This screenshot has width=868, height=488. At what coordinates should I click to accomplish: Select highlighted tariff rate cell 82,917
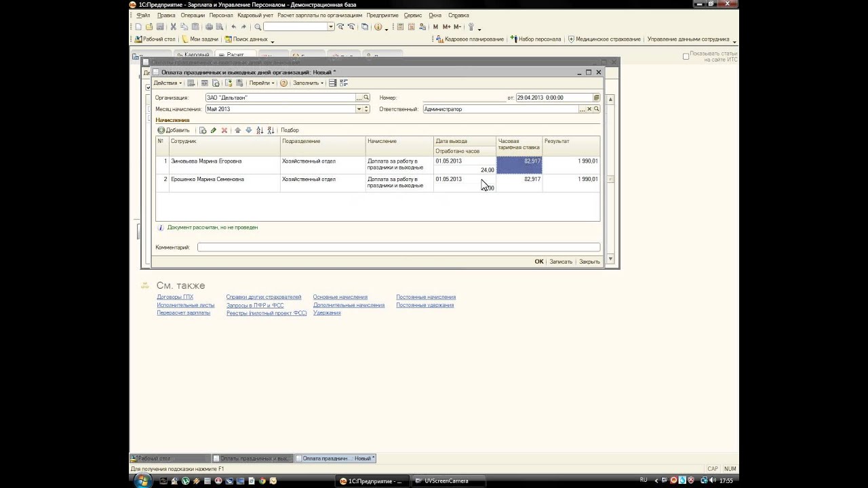tap(519, 165)
